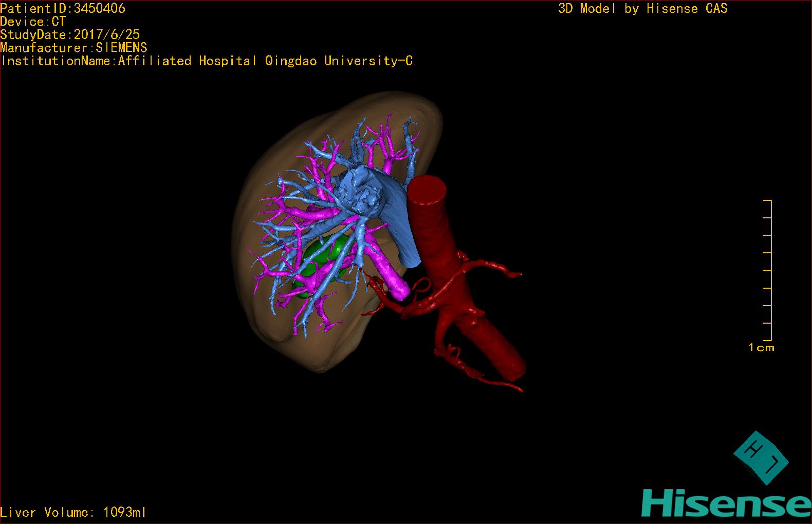Click the flat top end of the red aorta
Image resolution: width=812 pixels, height=524 pixels.
[427, 189]
